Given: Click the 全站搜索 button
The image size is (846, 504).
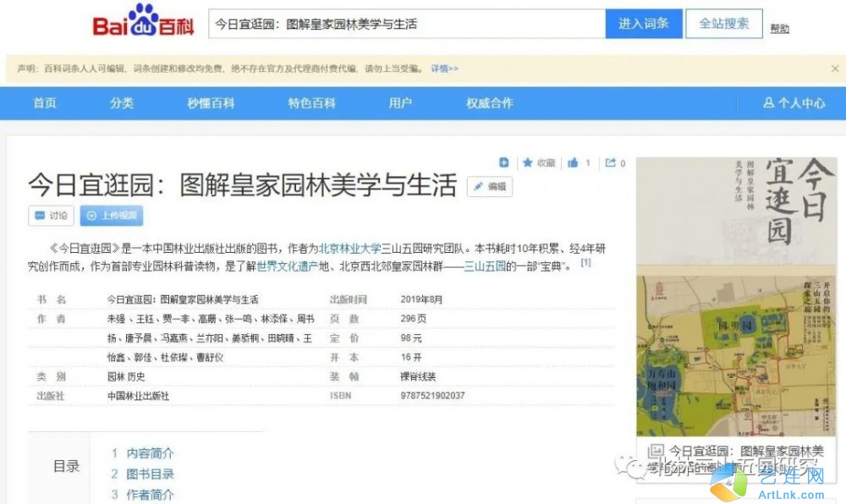Looking at the screenshot, I should tap(724, 24).
